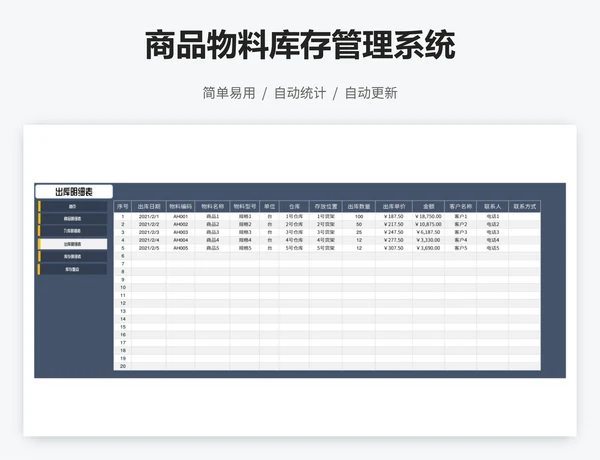
Task: Select amount cell ¥3,330.00
Action: point(429,240)
